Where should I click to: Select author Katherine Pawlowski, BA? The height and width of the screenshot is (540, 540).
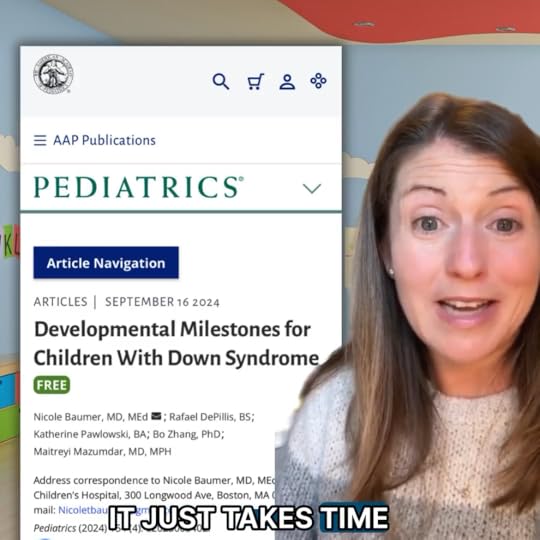tap(90, 434)
